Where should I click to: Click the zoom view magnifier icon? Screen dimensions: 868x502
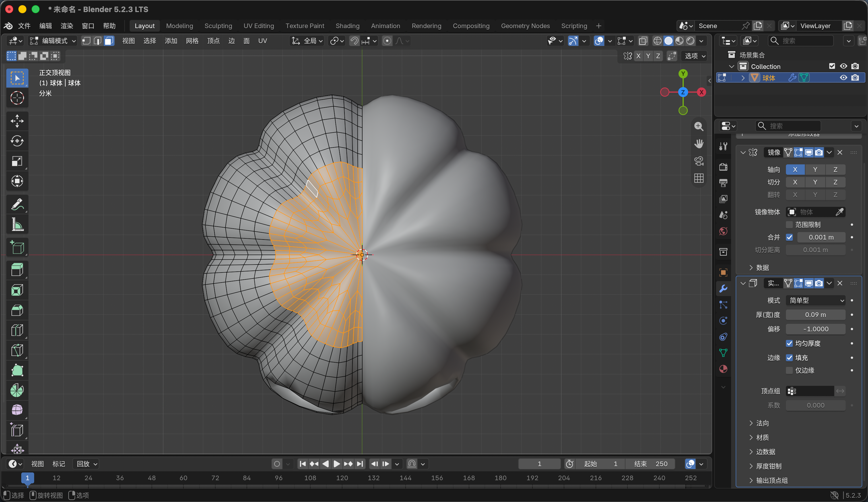point(699,127)
